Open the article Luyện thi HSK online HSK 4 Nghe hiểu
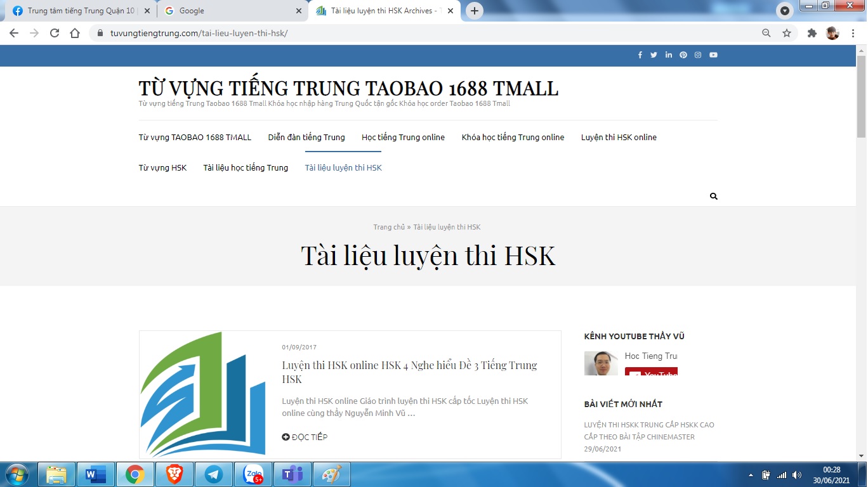The height and width of the screenshot is (487, 868). coord(409,372)
